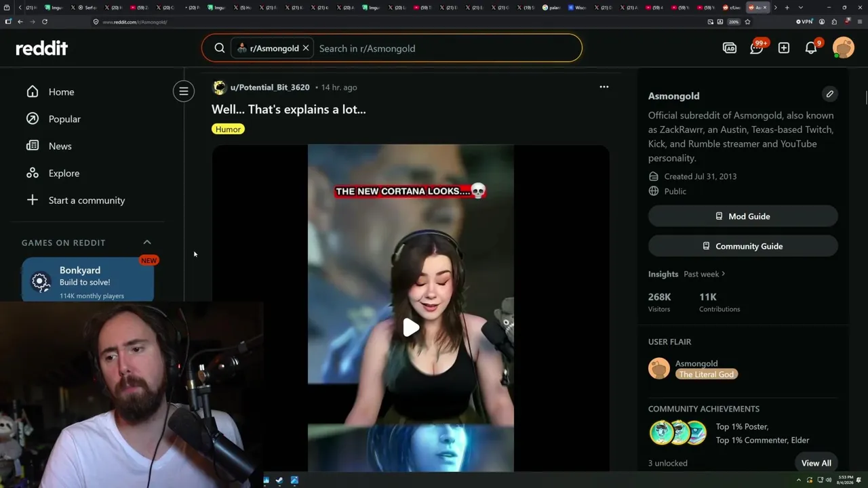Play the Cortana video

pos(411,328)
